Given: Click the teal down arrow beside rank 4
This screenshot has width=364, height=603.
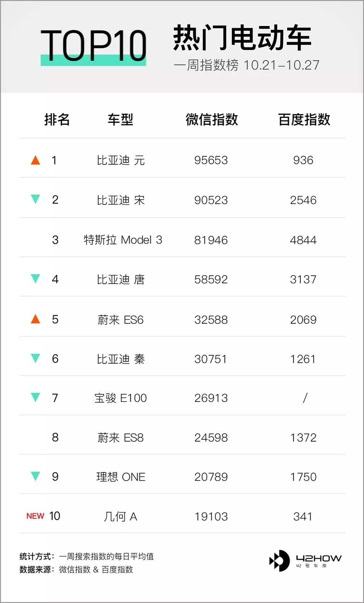Looking at the screenshot, I should 35,279.
